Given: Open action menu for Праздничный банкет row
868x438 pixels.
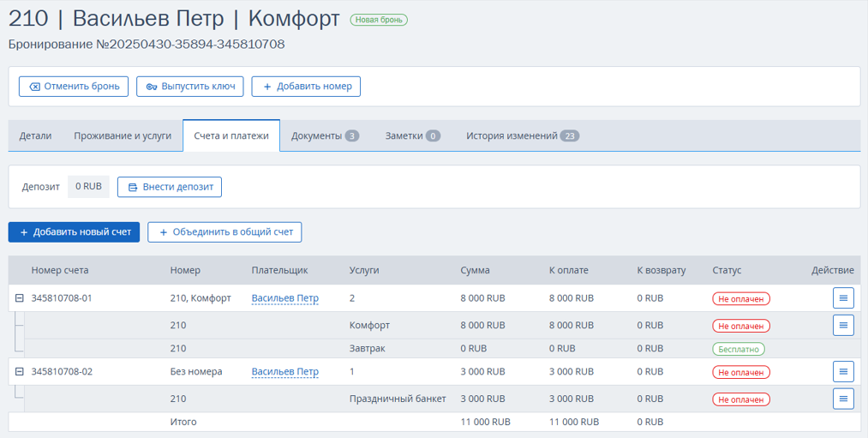Looking at the screenshot, I should click(x=843, y=399).
